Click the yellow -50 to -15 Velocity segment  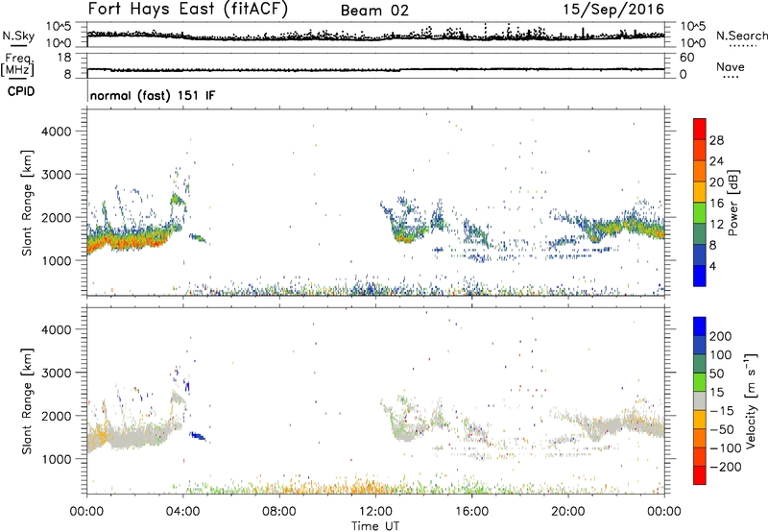pos(700,420)
